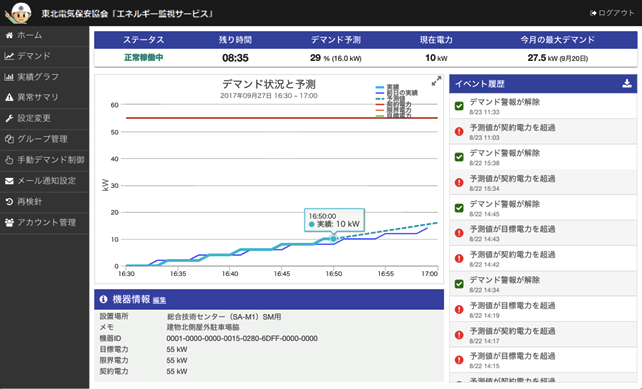Screen dimensions: 642x389
Task: Click the 目標電力 55 kW value
Action: pyautogui.click(x=177, y=349)
